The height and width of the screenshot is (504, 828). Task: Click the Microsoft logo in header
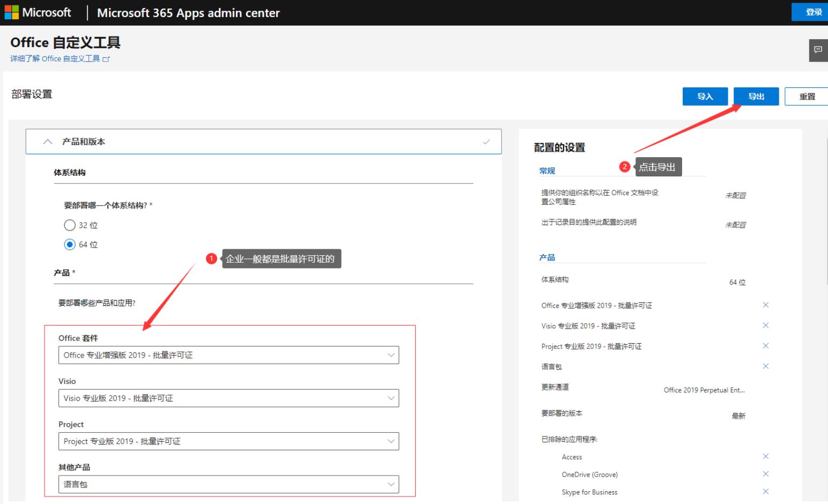tap(38, 12)
